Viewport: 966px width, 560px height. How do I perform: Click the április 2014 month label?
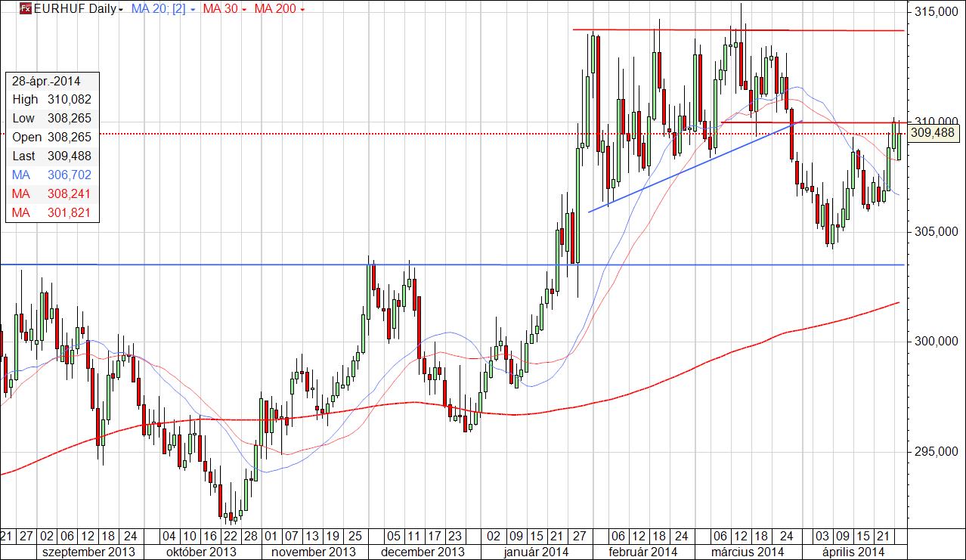click(x=853, y=551)
